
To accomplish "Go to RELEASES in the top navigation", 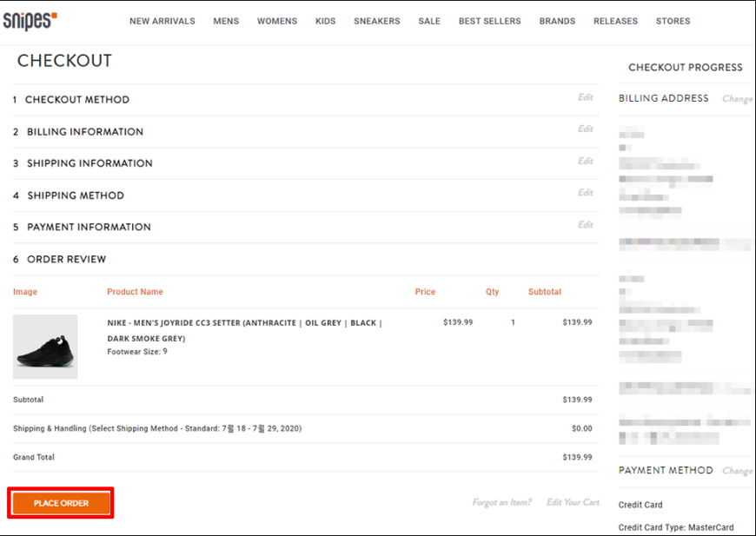I will 616,21.
